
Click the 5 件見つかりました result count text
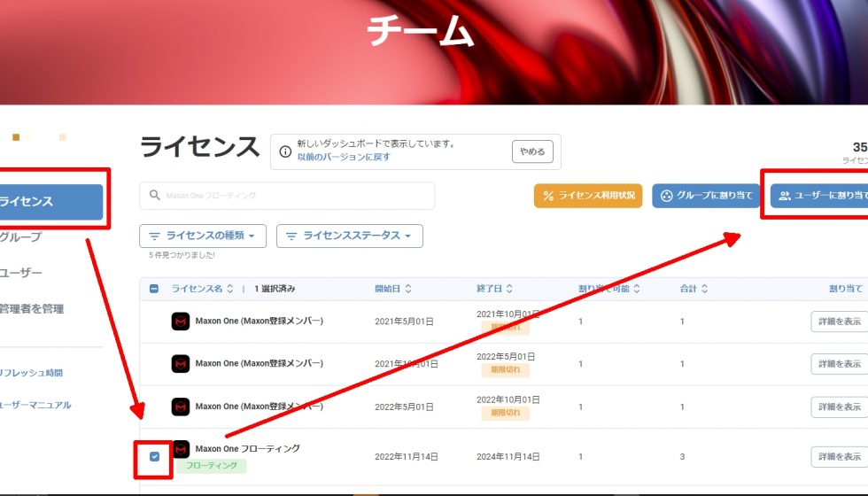[182, 255]
